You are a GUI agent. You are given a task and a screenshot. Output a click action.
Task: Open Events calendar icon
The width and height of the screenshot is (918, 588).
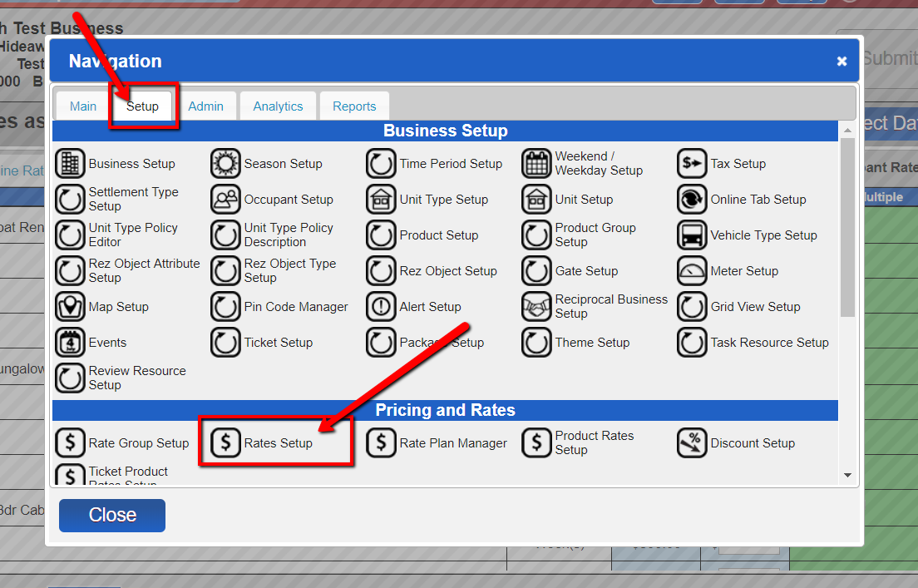(x=70, y=342)
